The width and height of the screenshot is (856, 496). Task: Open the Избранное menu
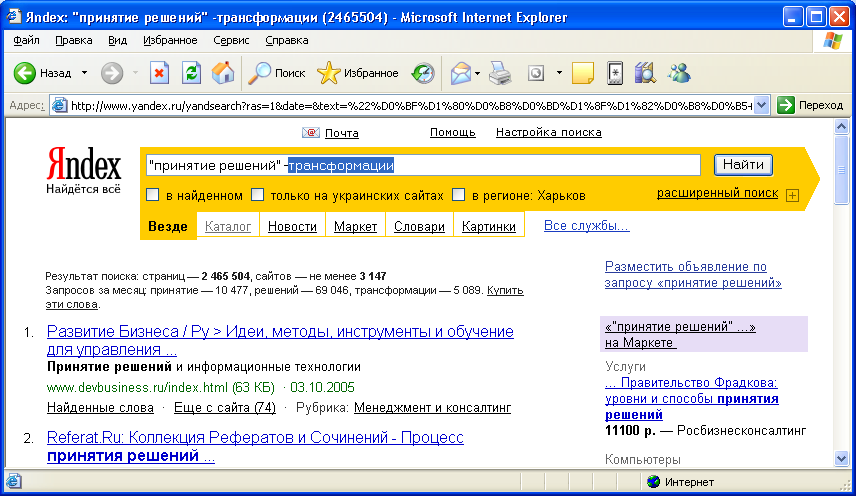[170, 40]
